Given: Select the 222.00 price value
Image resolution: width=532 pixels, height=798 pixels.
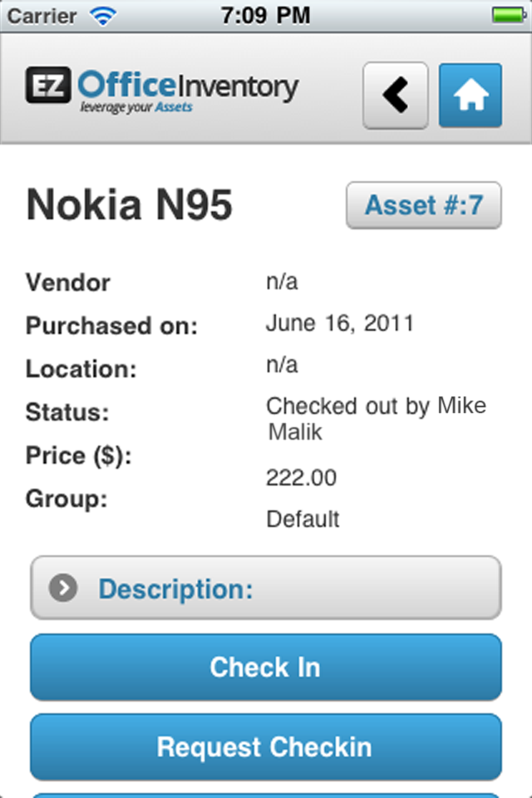Looking at the screenshot, I should pos(301,478).
